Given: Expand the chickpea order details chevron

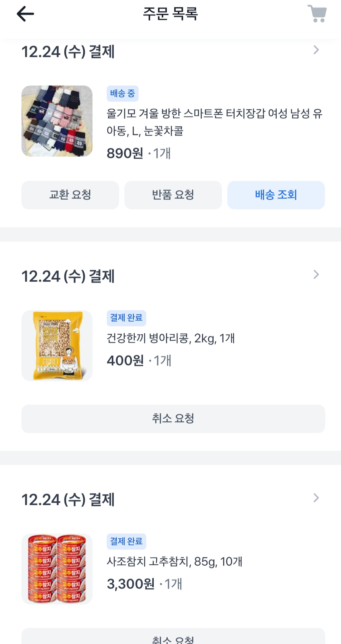Looking at the screenshot, I should coord(316,275).
